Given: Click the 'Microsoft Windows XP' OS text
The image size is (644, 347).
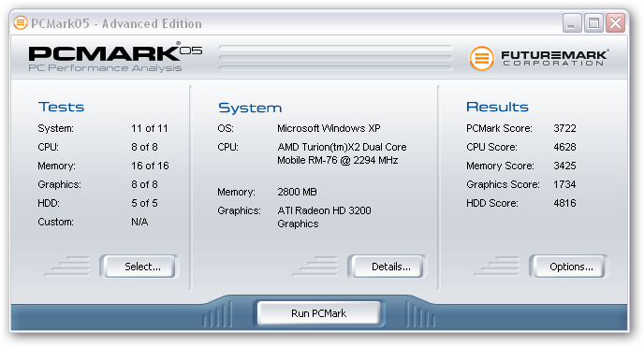Looking at the screenshot, I should [329, 128].
